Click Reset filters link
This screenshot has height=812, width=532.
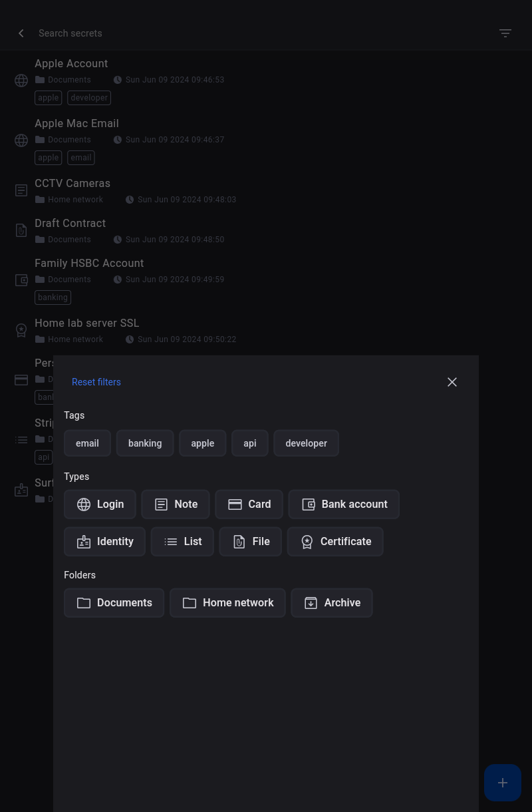tap(96, 382)
